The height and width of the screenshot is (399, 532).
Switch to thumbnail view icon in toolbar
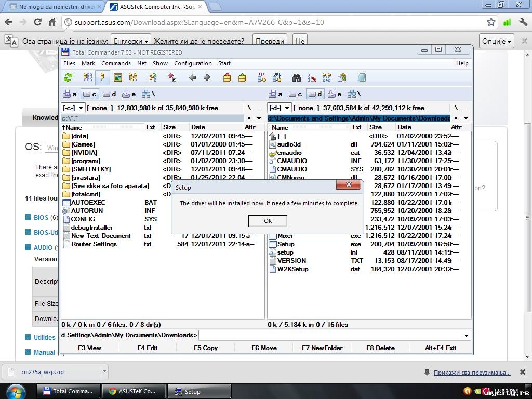pos(118,77)
